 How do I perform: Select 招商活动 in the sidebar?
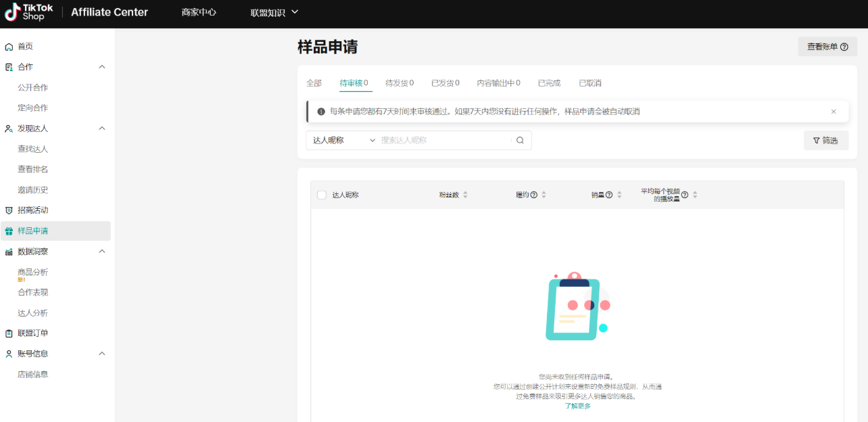(x=32, y=210)
